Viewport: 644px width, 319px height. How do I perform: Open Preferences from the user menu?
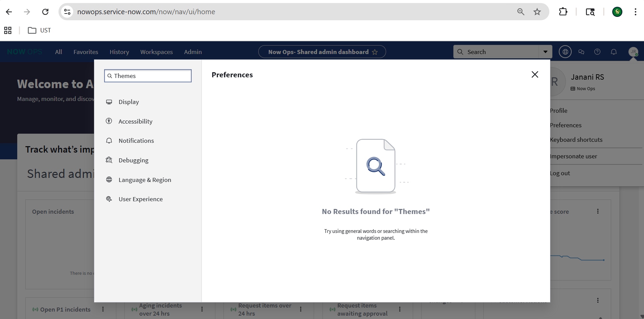click(x=566, y=125)
